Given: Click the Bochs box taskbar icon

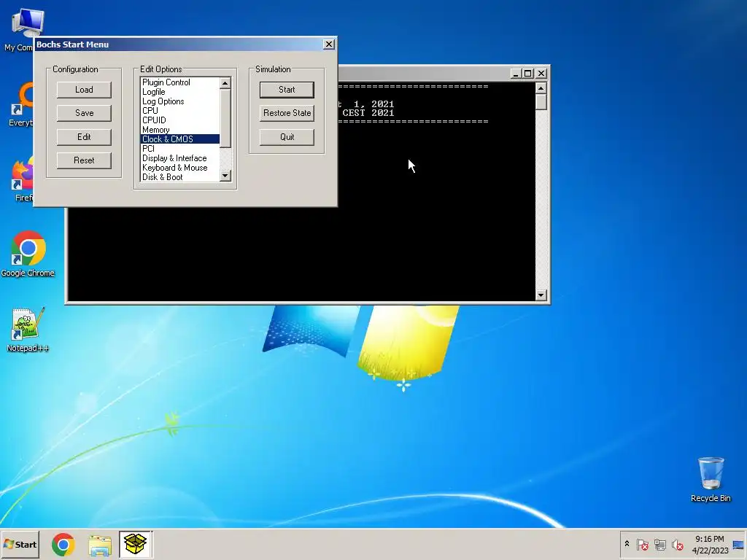Looking at the screenshot, I should coord(135,544).
